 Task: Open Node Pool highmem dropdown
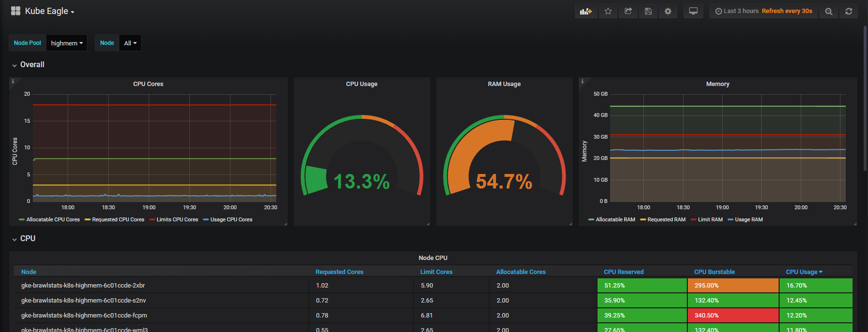pos(67,43)
